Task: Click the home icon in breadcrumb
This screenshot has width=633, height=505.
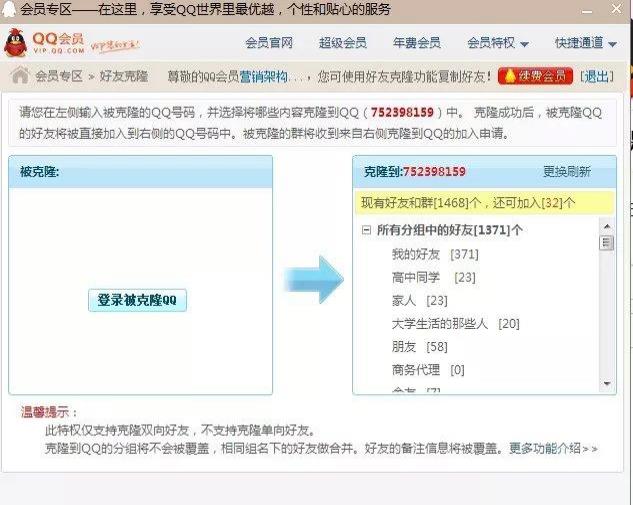Action: pos(20,75)
